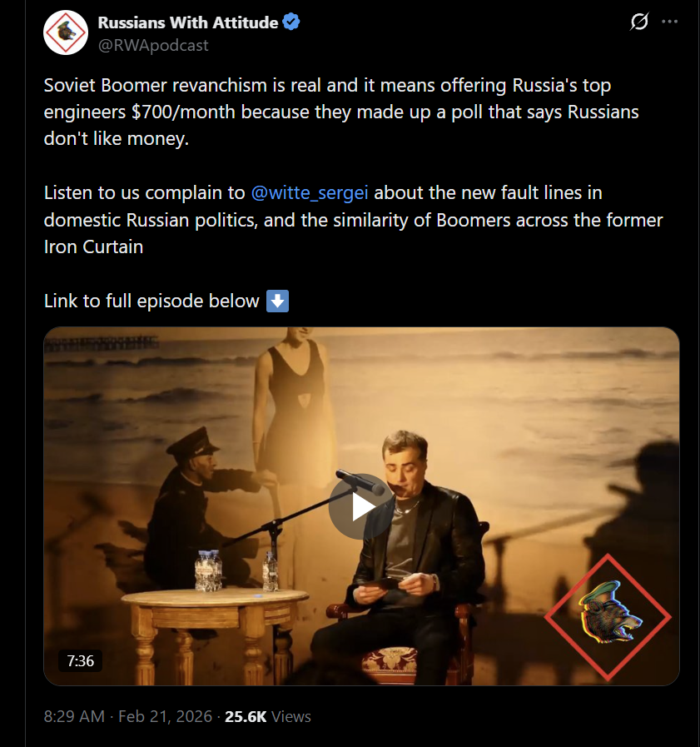Viewport: 700px width, 747px height.
Task: Click the 8:29 AM post timestamp
Action: [75, 716]
